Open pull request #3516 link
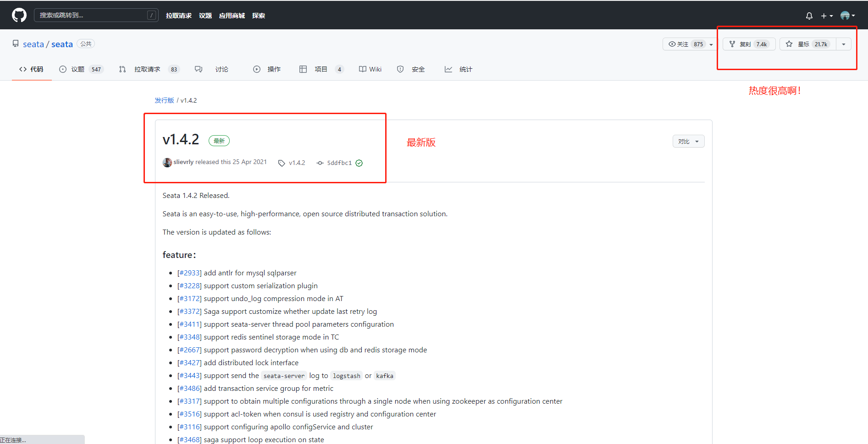The image size is (868, 444). pyautogui.click(x=189, y=414)
